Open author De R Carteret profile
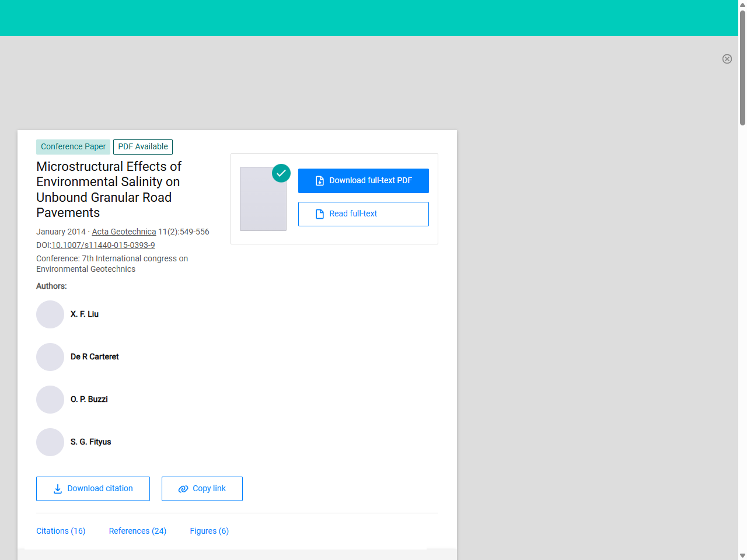Screen dimensions: 747x560 tap(95, 357)
